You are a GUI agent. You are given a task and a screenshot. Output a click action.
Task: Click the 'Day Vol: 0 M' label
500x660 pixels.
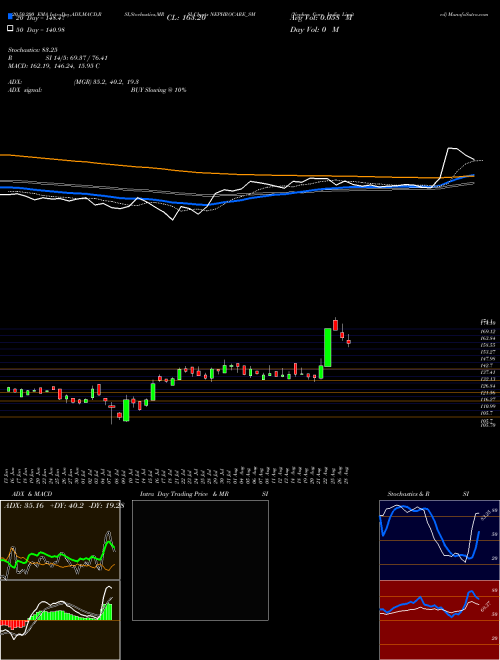(314, 29)
